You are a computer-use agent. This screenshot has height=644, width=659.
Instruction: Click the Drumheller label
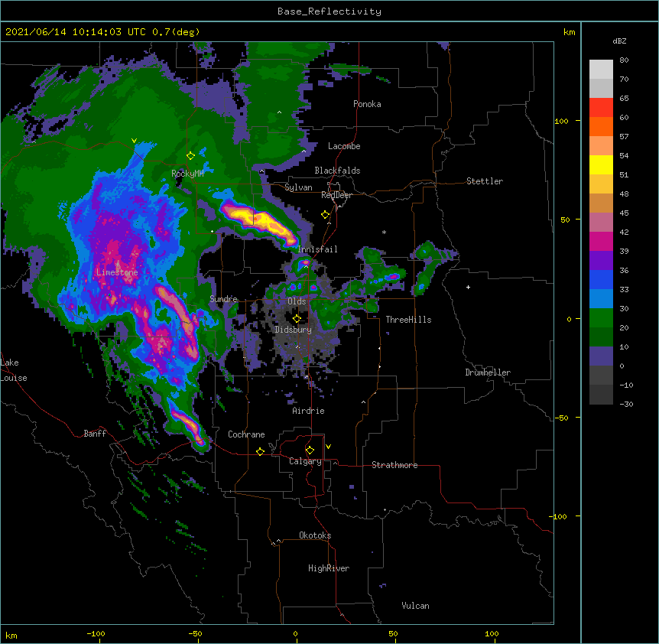pyautogui.click(x=488, y=372)
